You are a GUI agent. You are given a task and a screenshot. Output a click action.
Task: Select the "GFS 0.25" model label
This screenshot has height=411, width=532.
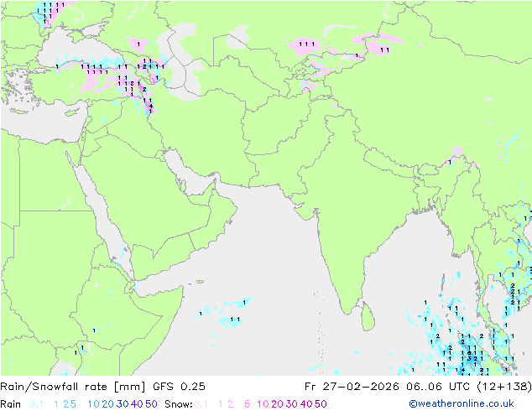179,387
